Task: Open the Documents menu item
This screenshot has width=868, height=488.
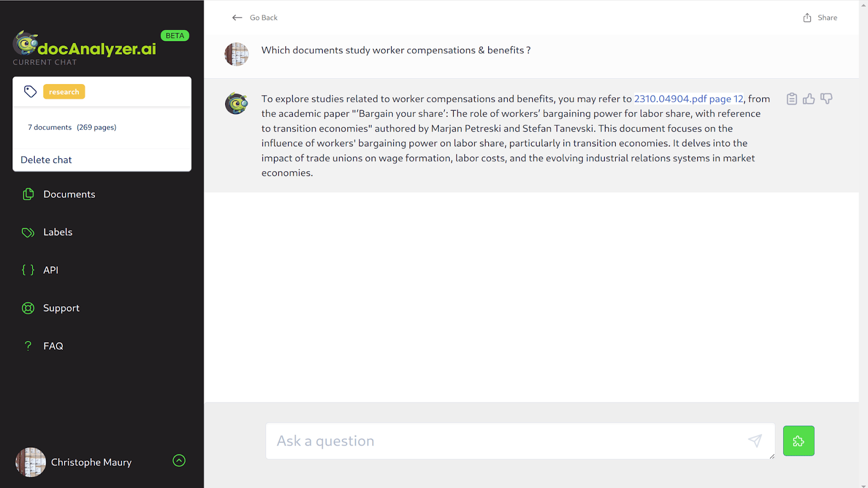Action: coord(69,194)
